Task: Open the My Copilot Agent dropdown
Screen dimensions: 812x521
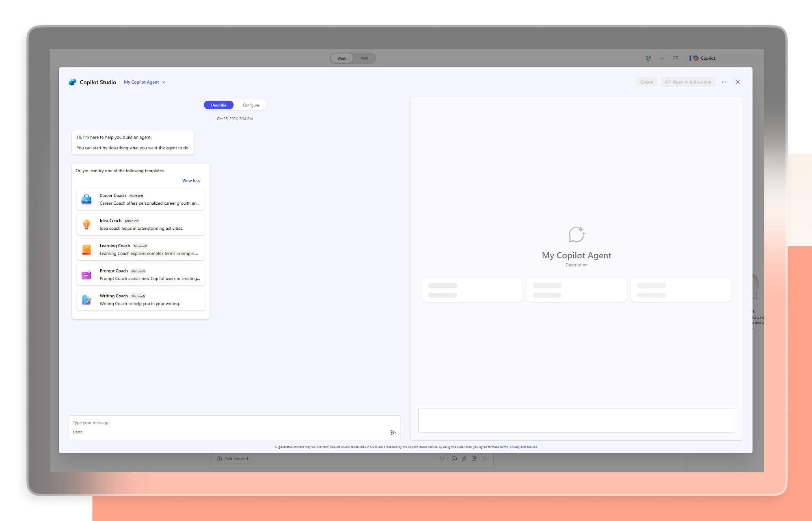Action: coord(145,82)
